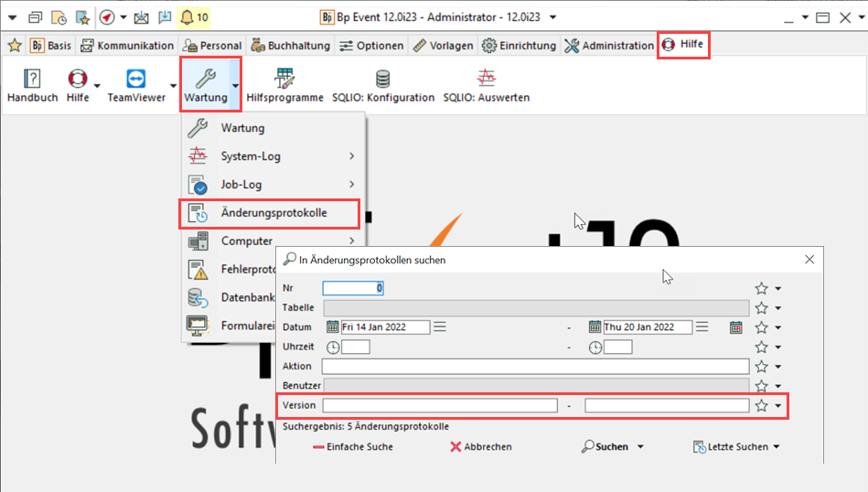This screenshot has height=492, width=868.
Task: Click the Abbrechen button
Action: pyautogui.click(x=481, y=447)
